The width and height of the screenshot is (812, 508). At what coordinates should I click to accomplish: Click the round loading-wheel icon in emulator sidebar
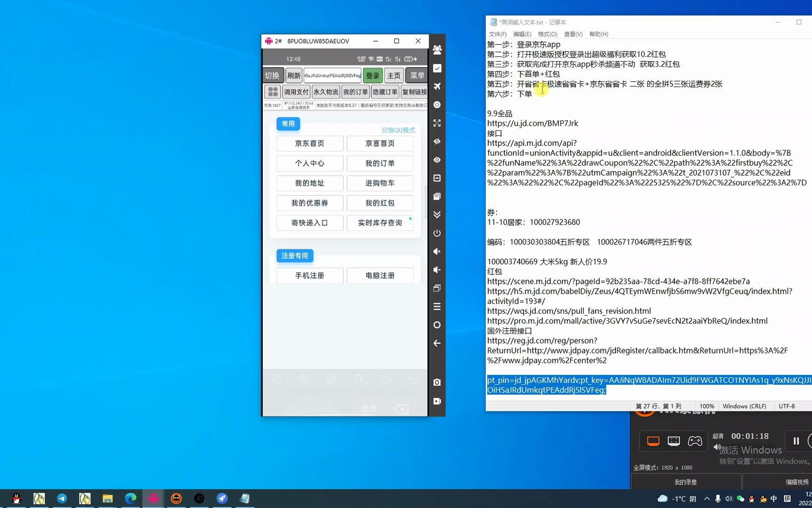click(x=437, y=105)
